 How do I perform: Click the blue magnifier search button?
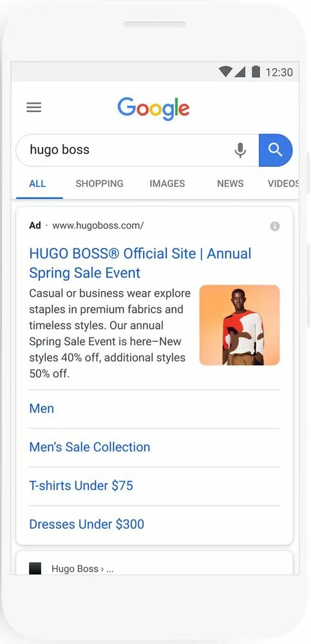pyautogui.click(x=275, y=150)
